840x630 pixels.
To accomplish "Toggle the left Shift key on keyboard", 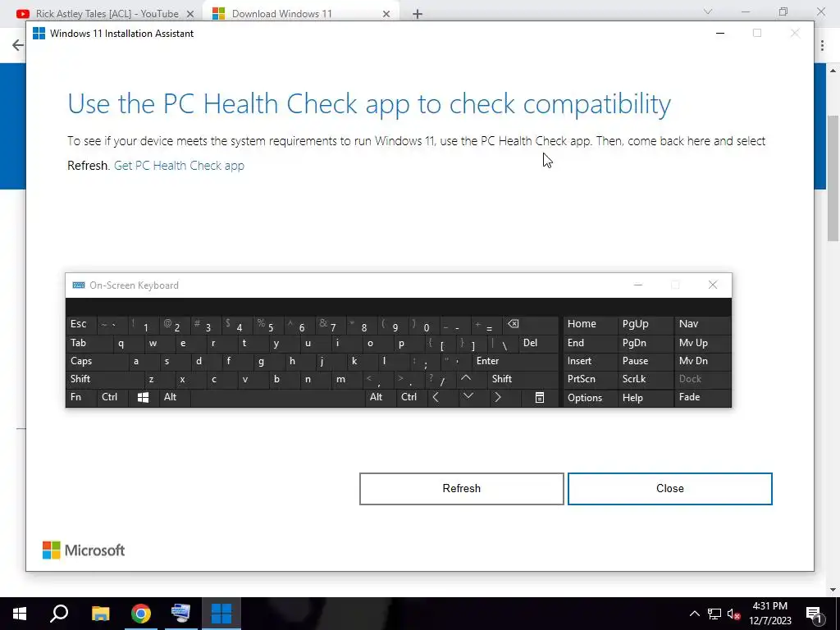I will (x=105, y=379).
